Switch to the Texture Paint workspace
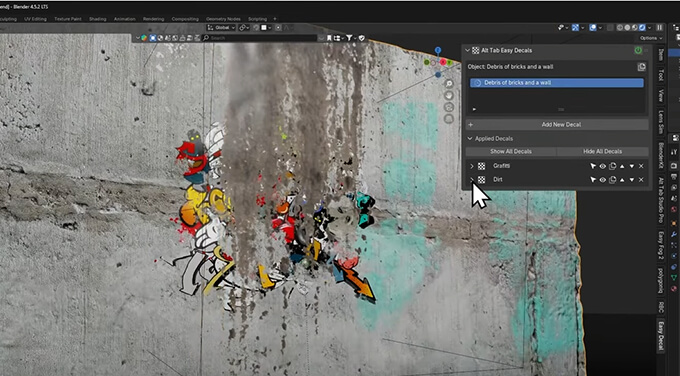Viewport: 680px width, 376px height. pos(68,19)
